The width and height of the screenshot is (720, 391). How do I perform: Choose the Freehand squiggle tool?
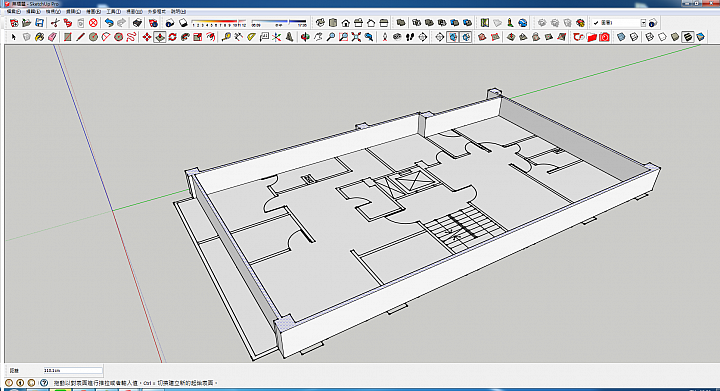click(x=131, y=37)
